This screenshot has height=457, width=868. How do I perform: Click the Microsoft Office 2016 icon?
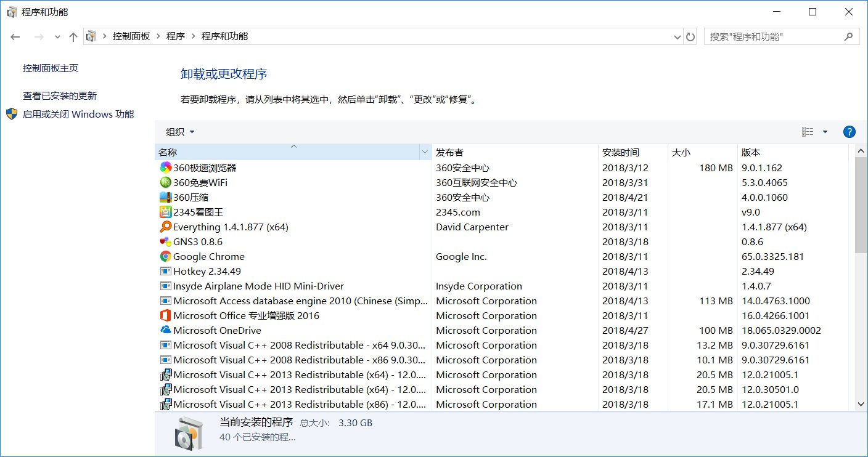pyautogui.click(x=165, y=315)
